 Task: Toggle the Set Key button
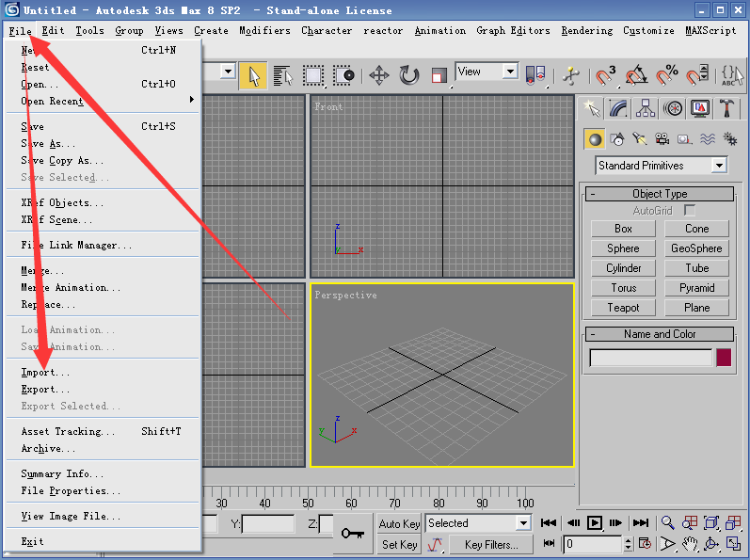point(399,544)
